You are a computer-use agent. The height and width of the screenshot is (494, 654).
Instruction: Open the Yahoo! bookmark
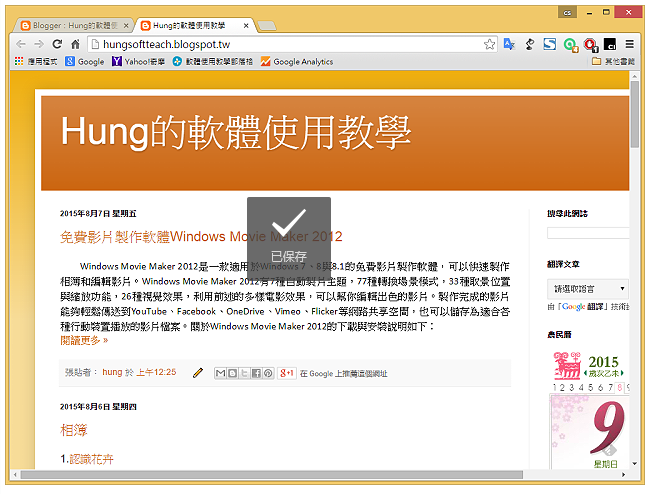pyautogui.click(x=138, y=61)
